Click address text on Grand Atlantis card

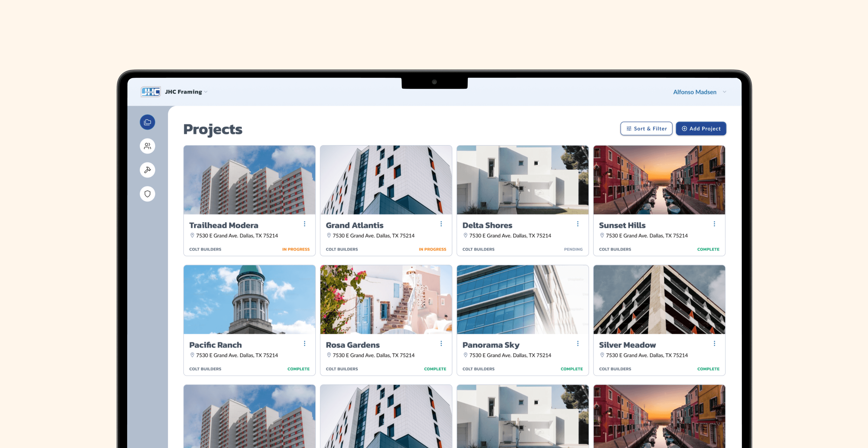(x=374, y=236)
